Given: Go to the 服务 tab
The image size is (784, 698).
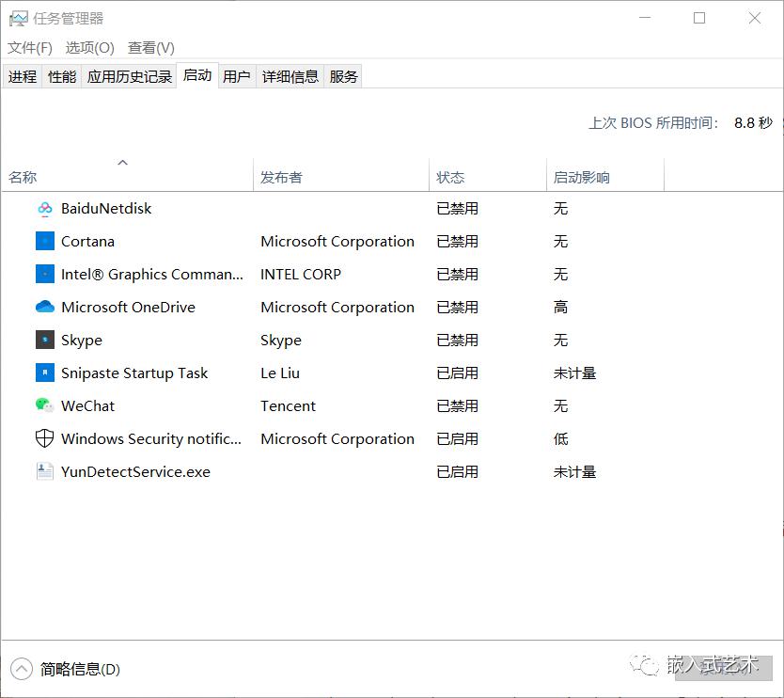Looking at the screenshot, I should [x=343, y=77].
